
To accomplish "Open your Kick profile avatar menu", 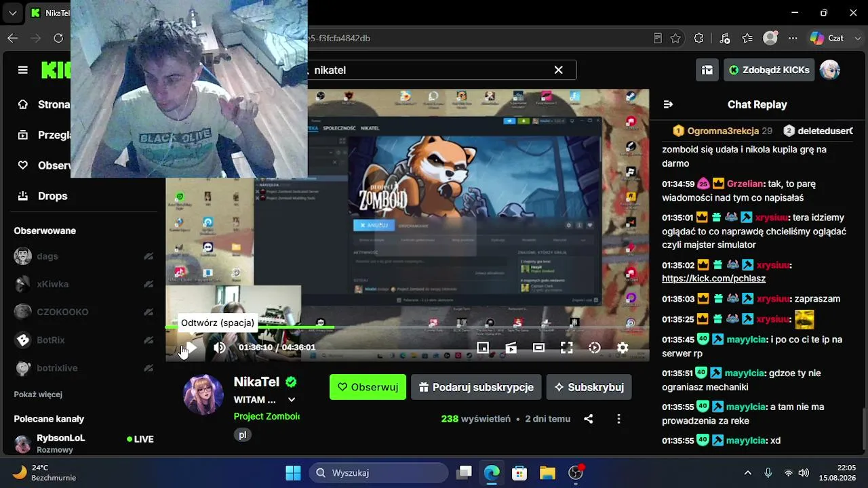I will pos(829,70).
